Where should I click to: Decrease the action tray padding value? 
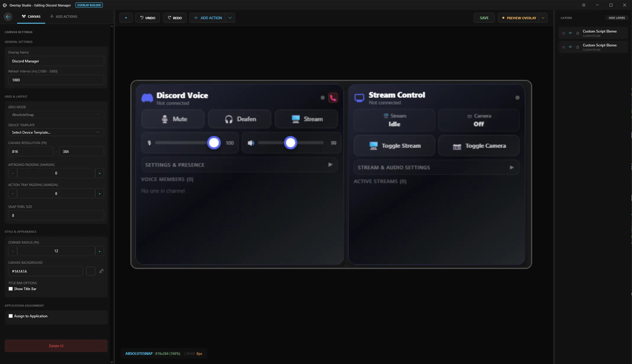[x=13, y=194]
